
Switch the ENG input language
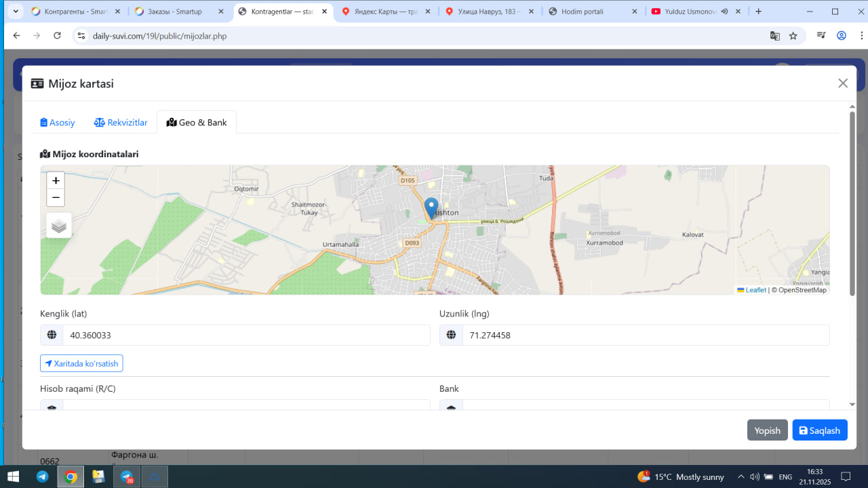point(785,477)
